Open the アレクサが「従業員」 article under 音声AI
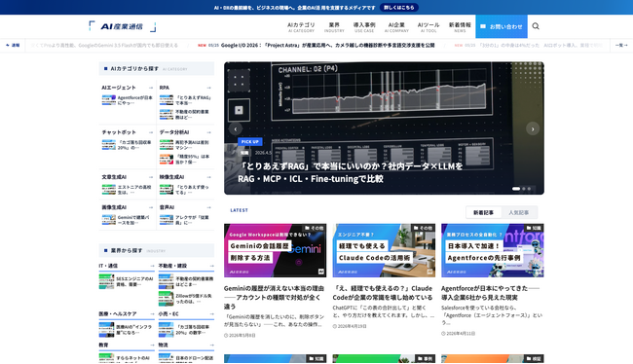 (x=184, y=220)
